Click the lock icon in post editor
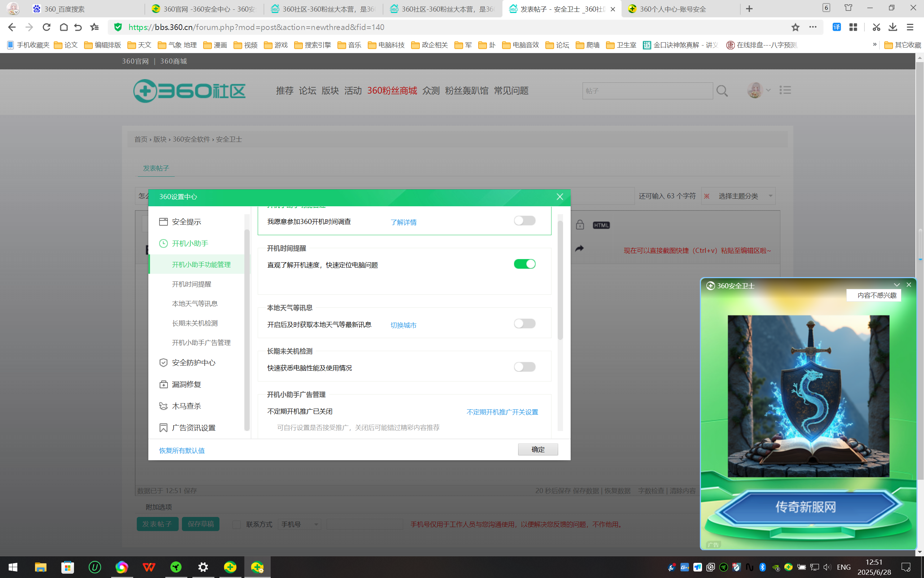The image size is (924, 578). point(580,225)
